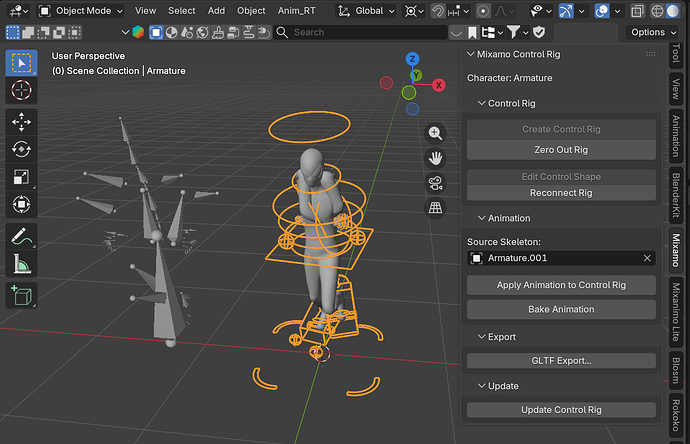Click the viewport zoom magnifier icon
This screenshot has width=690, height=444.
[x=435, y=133]
